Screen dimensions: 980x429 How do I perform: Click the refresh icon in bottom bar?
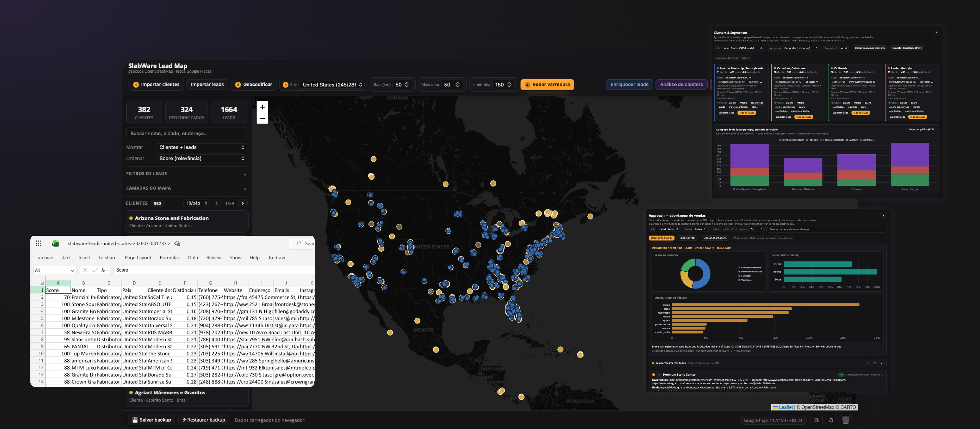pos(831,420)
